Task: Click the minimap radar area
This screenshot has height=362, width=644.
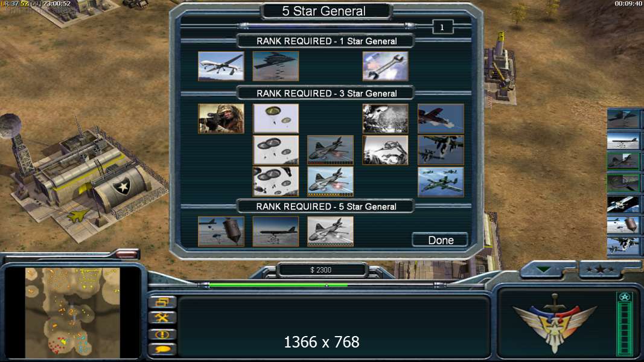Action: [72, 313]
